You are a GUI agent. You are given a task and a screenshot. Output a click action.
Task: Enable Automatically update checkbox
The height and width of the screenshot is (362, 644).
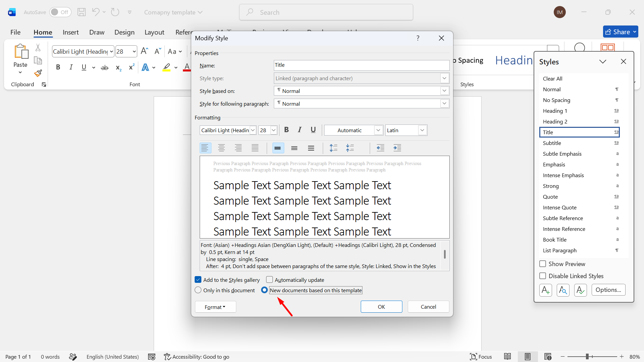coord(269,280)
